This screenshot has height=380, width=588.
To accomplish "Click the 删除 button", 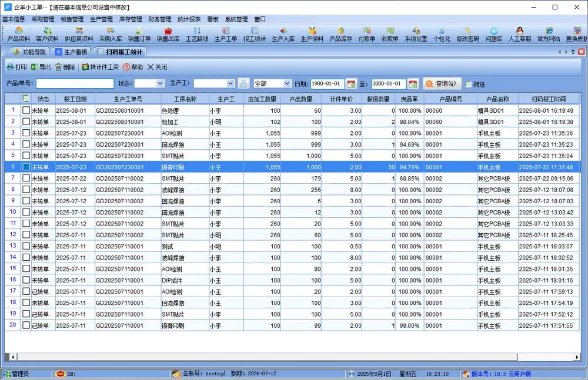I will 65,67.
